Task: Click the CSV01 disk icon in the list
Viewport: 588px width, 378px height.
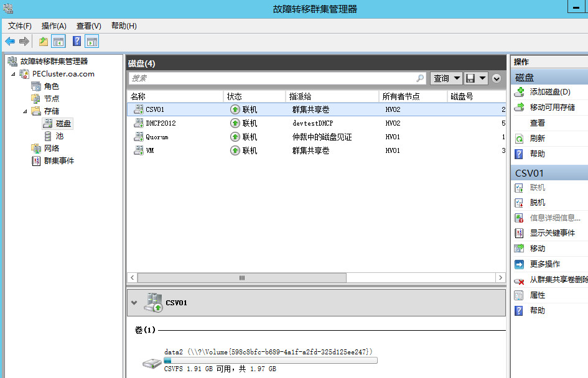Action: (138, 109)
